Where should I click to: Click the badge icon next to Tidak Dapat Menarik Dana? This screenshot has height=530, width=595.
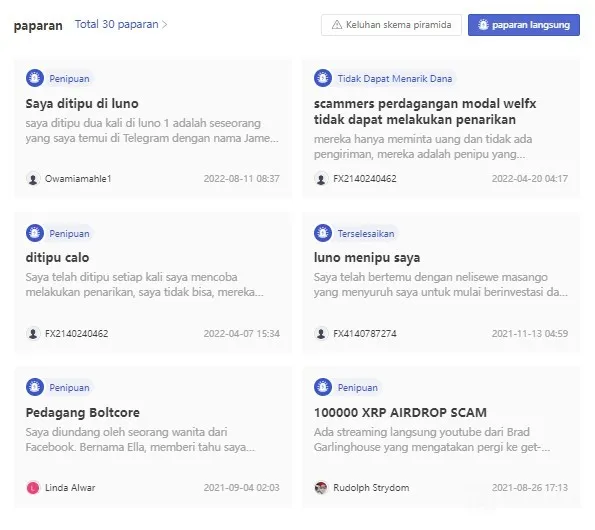[x=323, y=78]
